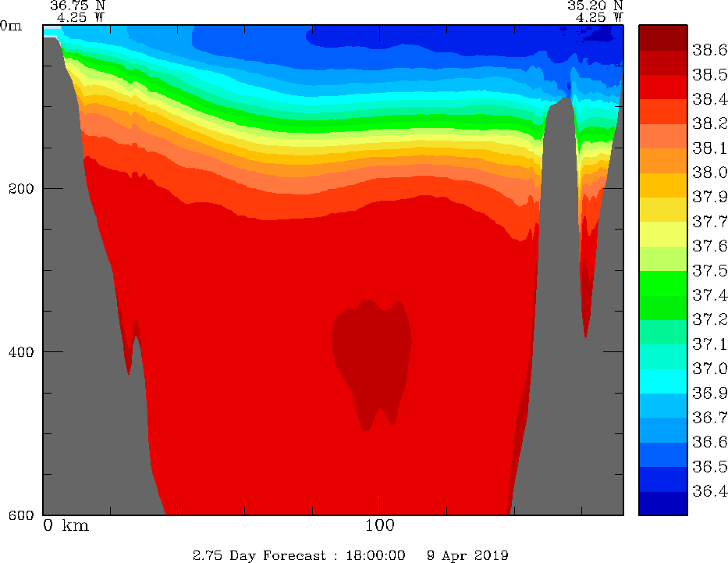
Task: Click the 37.4 colorbar label
Action: pyautogui.click(x=709, y=295)
